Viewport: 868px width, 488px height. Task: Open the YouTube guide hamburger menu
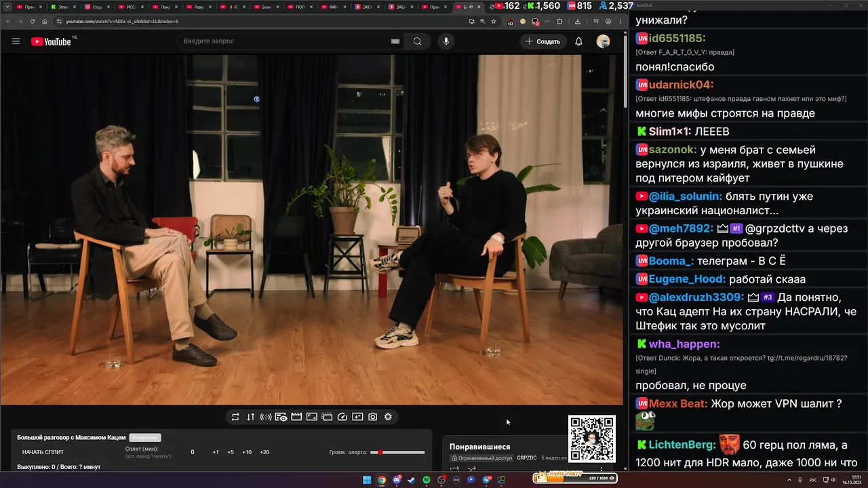pos(16,41)
